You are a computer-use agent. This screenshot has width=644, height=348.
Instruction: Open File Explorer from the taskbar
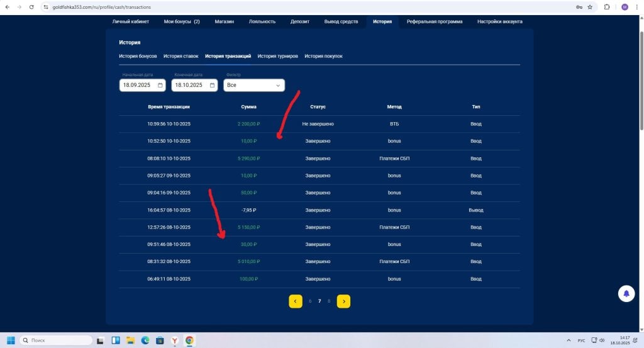click(131, 340)
